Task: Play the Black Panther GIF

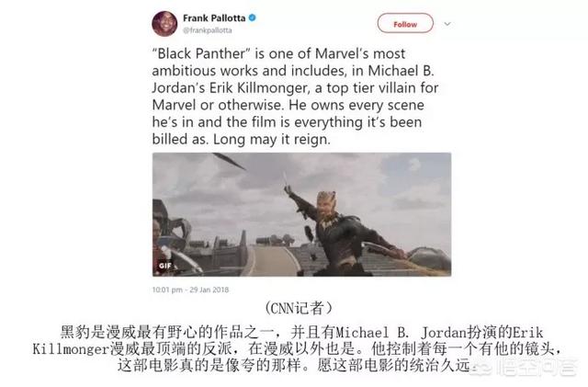Action: pos(301,214)
